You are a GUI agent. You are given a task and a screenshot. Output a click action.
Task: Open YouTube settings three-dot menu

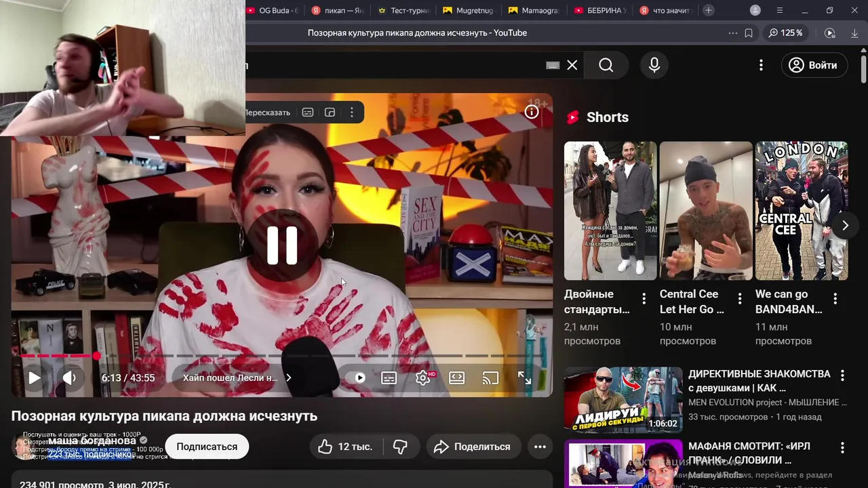761,65
